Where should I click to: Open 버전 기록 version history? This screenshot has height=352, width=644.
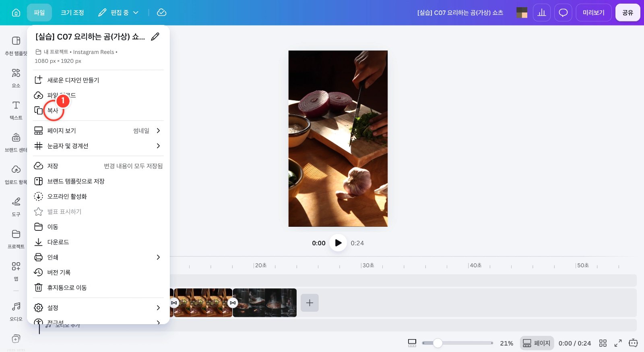click(99, 273)
